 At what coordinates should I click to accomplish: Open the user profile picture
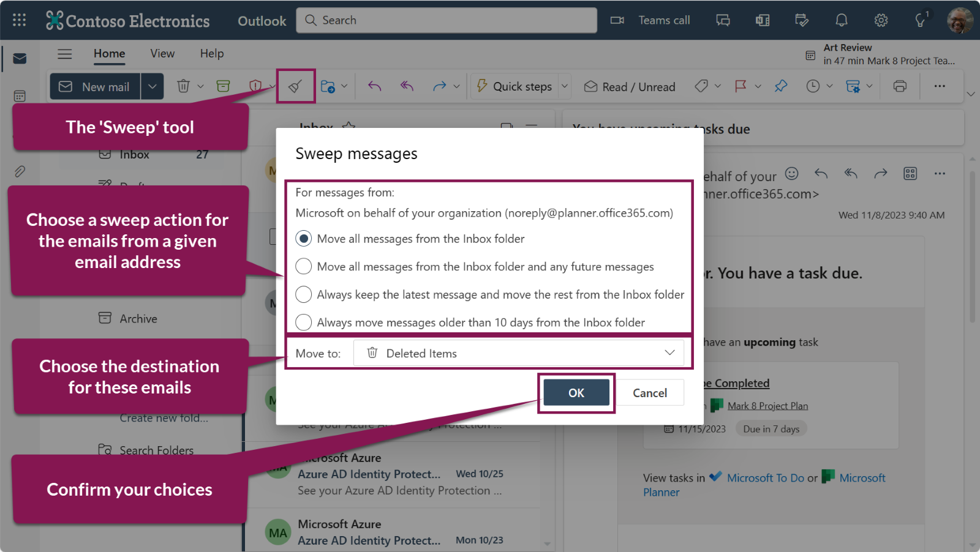(960, 20)
